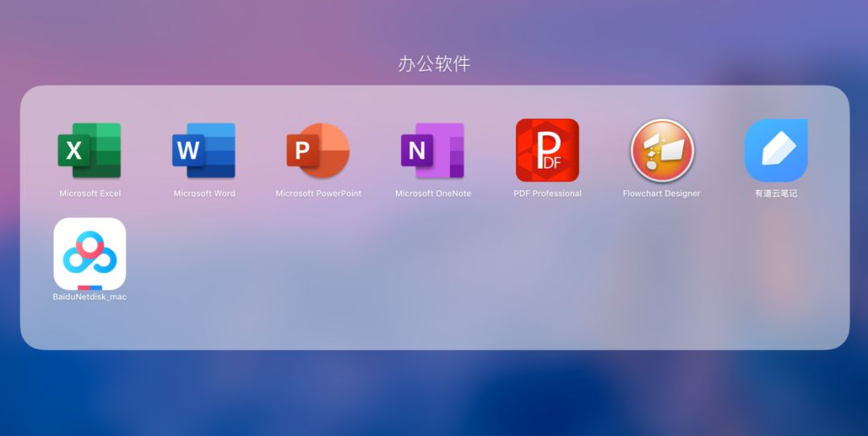868x436 pixels.
Task: Select the 办公软件 folder title
Action: (x=434, y=64)
